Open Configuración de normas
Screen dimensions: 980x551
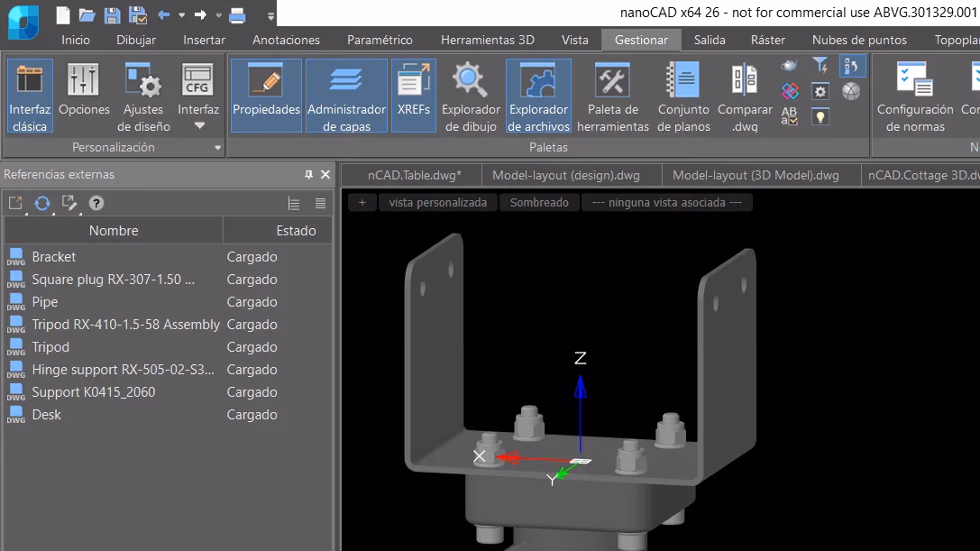click(x=915, y=96)
